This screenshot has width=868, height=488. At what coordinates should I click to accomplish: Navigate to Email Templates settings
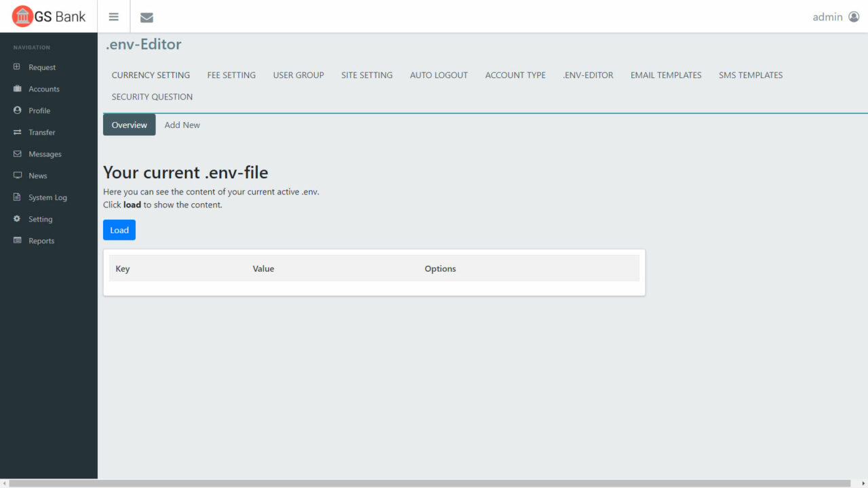[x=666, y=75]
